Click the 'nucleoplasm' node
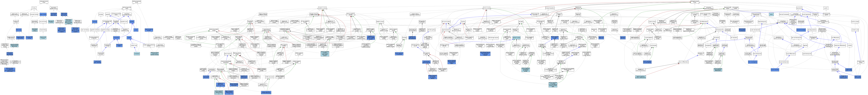Screen dimensions: 868x95 pos(137,54)
